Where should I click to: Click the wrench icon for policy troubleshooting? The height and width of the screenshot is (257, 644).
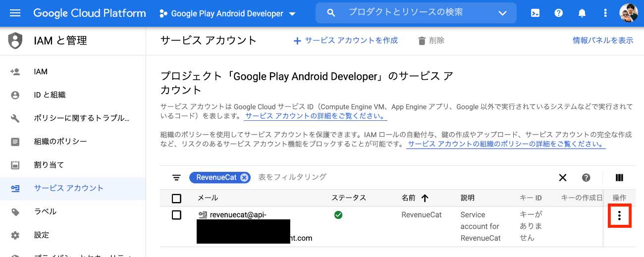[15, 118]
